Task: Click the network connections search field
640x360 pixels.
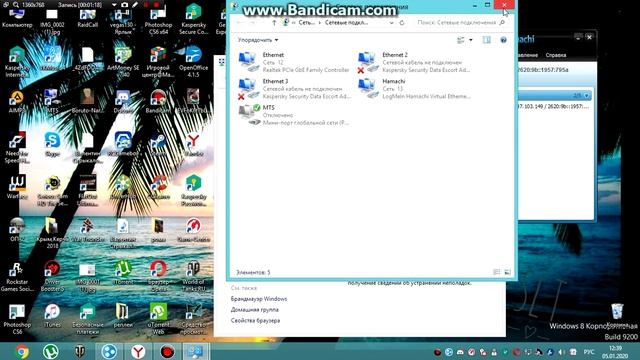Action: (461, 23)
